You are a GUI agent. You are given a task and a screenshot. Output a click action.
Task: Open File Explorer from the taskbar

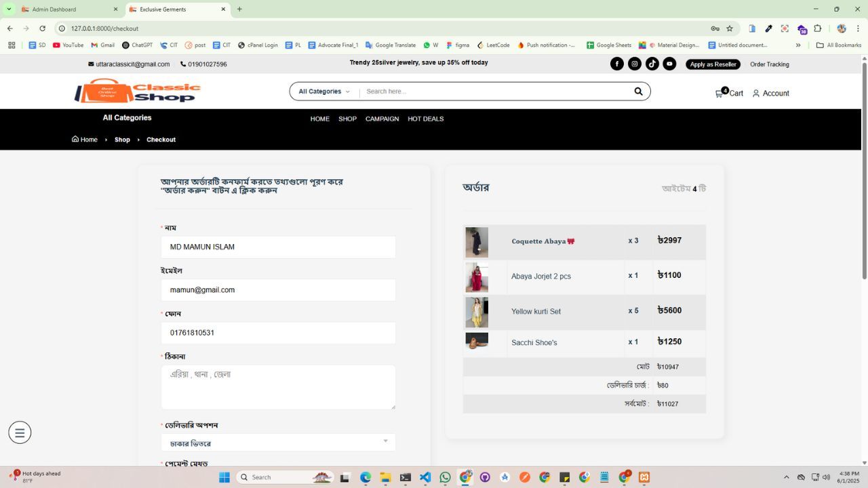385,477
